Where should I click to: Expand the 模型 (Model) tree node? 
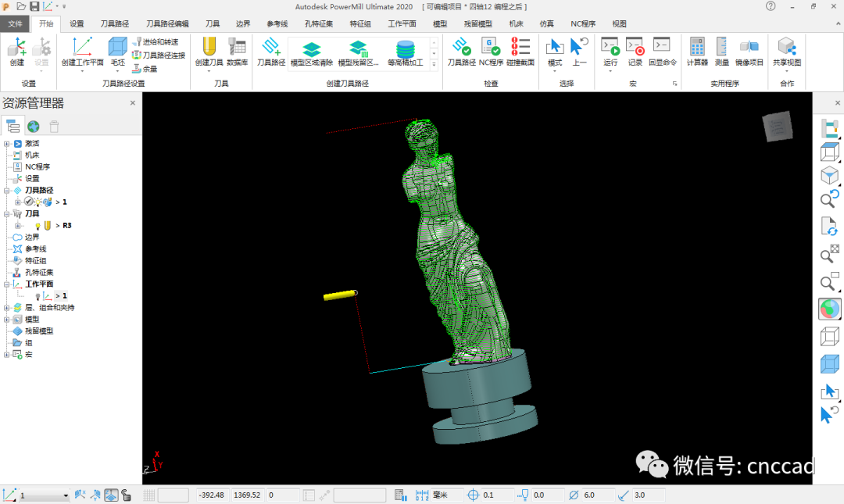(7, 320)
